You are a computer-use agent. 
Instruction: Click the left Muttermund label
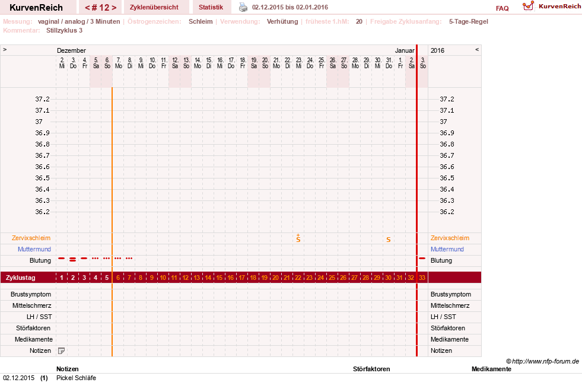click(34, 249)
